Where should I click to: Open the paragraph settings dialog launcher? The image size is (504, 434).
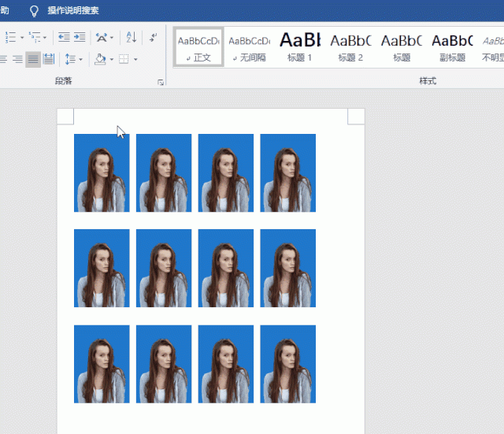pyautogui.click(x=161, y=82)
